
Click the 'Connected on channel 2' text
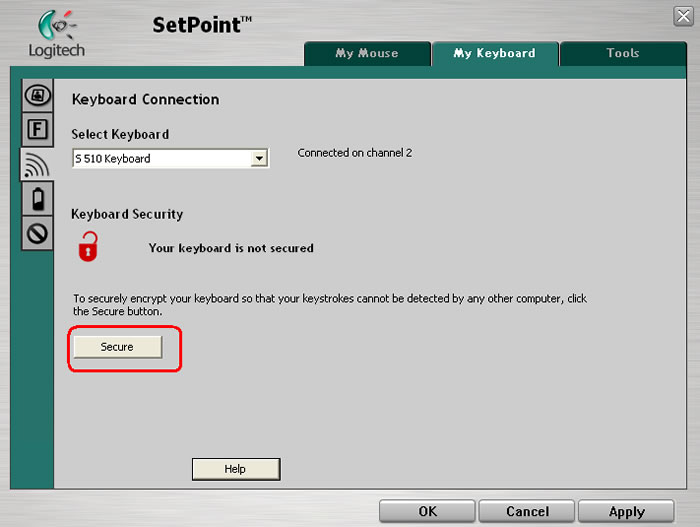tap(354, 153)
